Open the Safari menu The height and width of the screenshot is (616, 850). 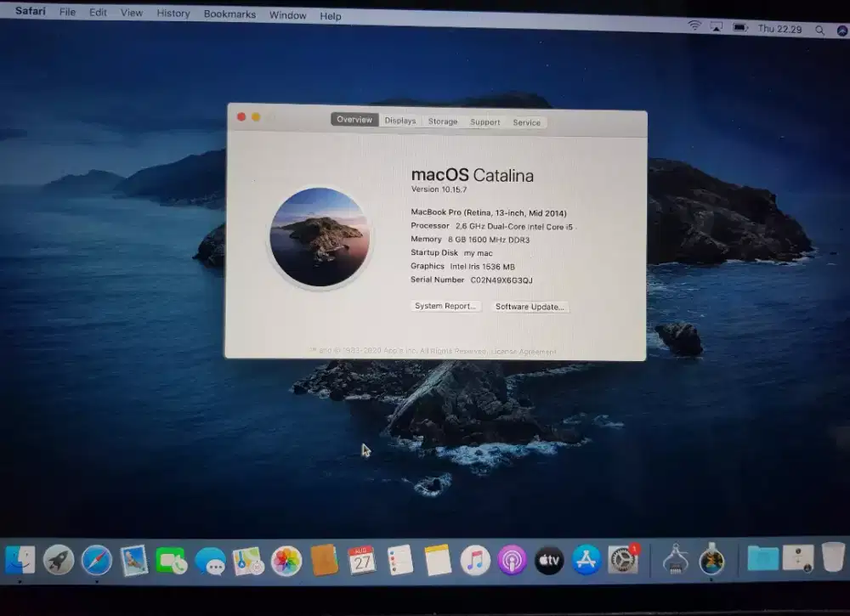pos(31,11)
